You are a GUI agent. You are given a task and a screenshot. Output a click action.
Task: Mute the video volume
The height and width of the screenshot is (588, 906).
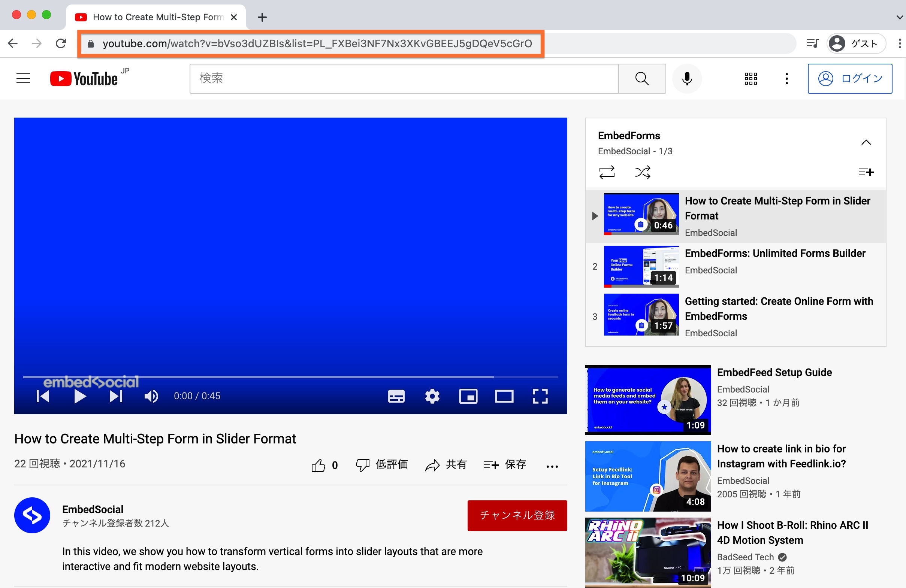point(151,396)
